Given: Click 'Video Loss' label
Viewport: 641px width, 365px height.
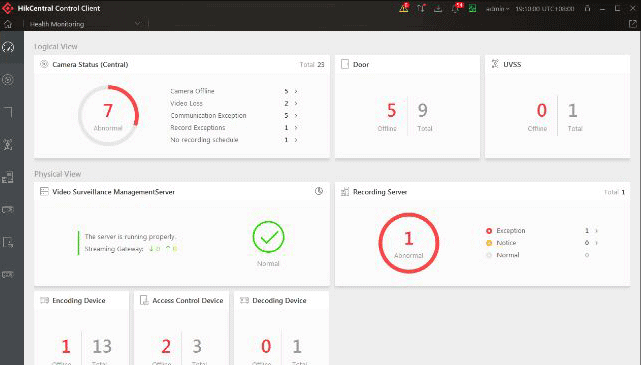Looking at the screenshot, I should (x=186, y=103).
